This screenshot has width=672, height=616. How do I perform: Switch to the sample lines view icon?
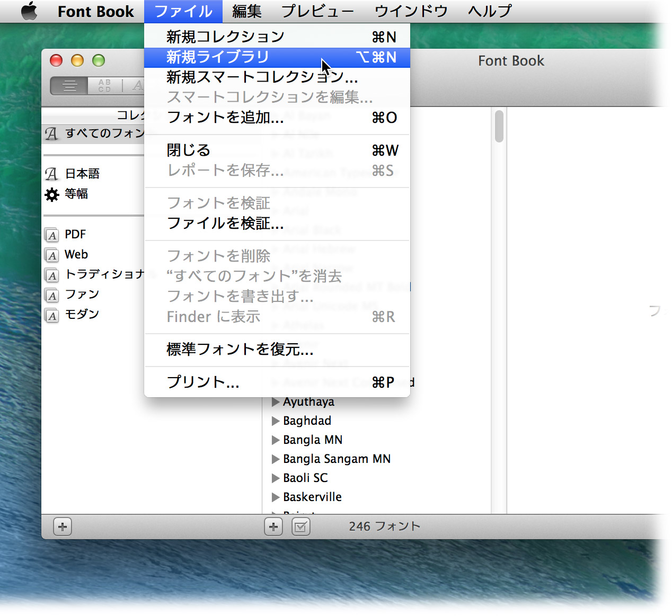click(69, 86)
